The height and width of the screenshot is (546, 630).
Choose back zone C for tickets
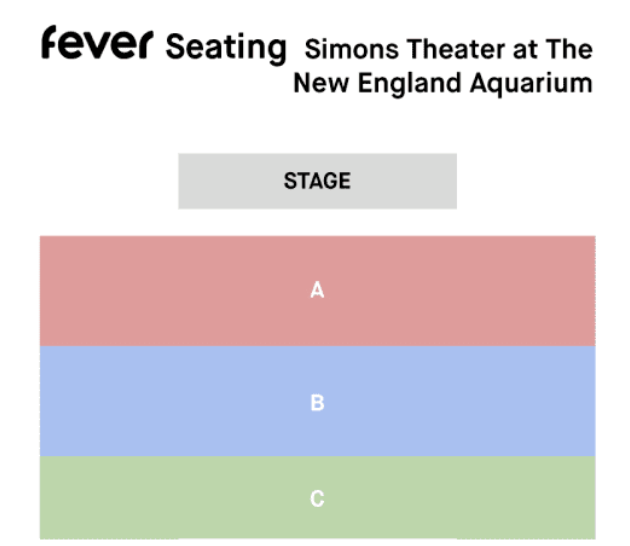(x=317, y=497)
